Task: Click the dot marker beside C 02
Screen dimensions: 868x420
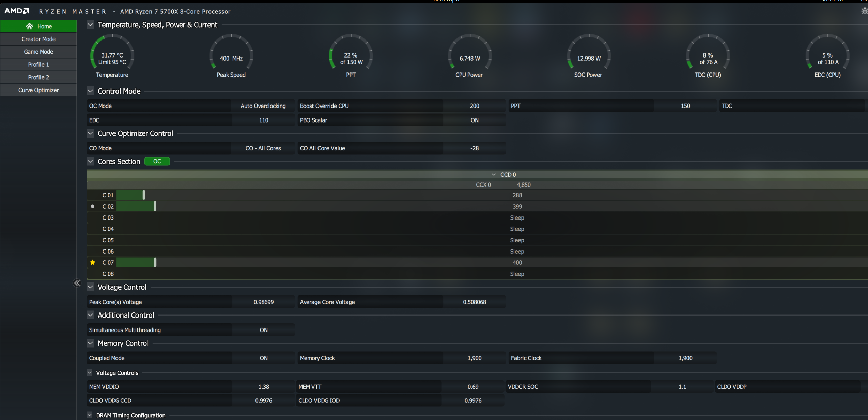Action: tap(92, 206)
